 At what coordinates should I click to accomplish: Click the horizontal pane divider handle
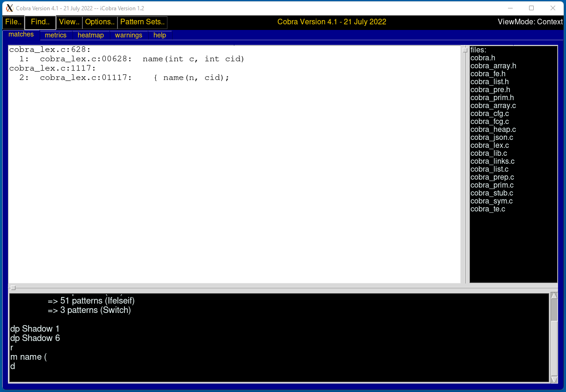point(13,288)
